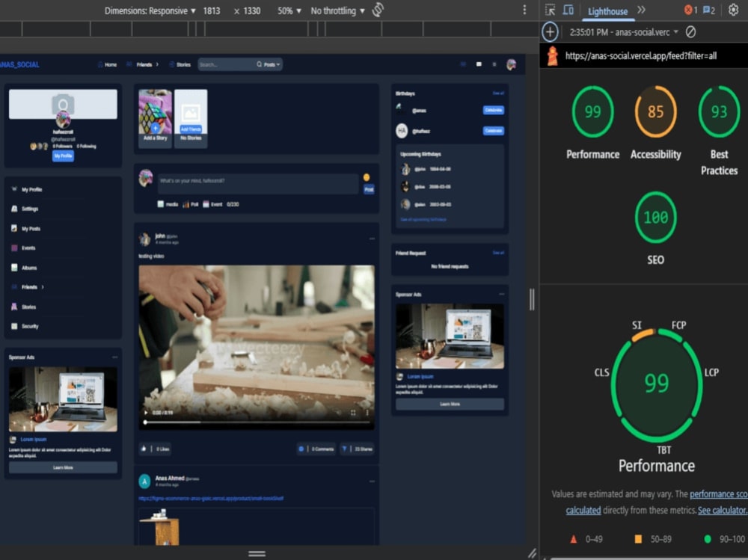748x560 pixels.
Task: Click the user avatar in the site navbar
Action: [511, 64]
